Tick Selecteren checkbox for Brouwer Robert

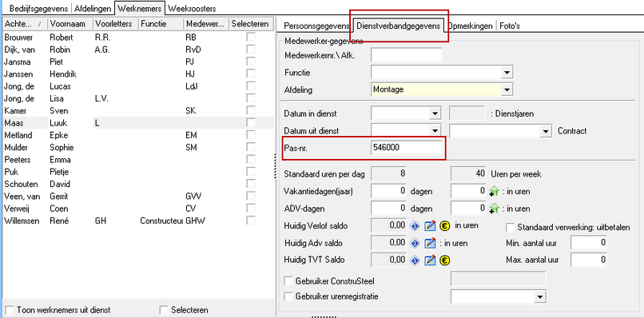[251, 38]
